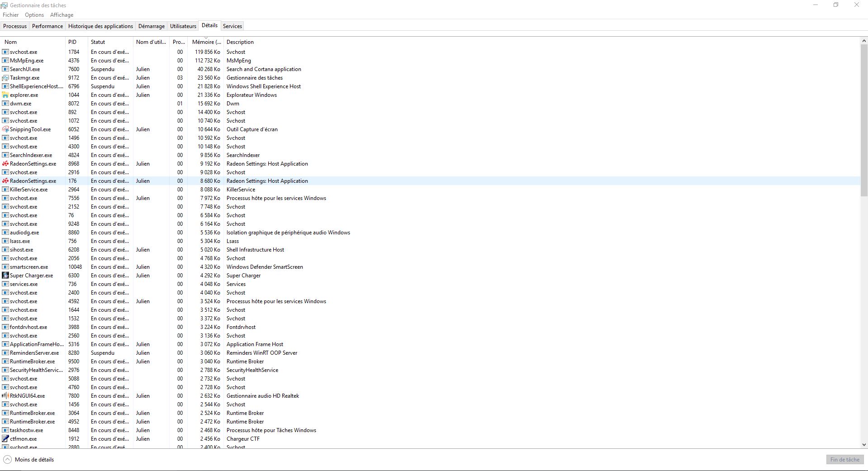
Task: Click the SecurityHealthServic... process name
Action: [x=36, y=370]
